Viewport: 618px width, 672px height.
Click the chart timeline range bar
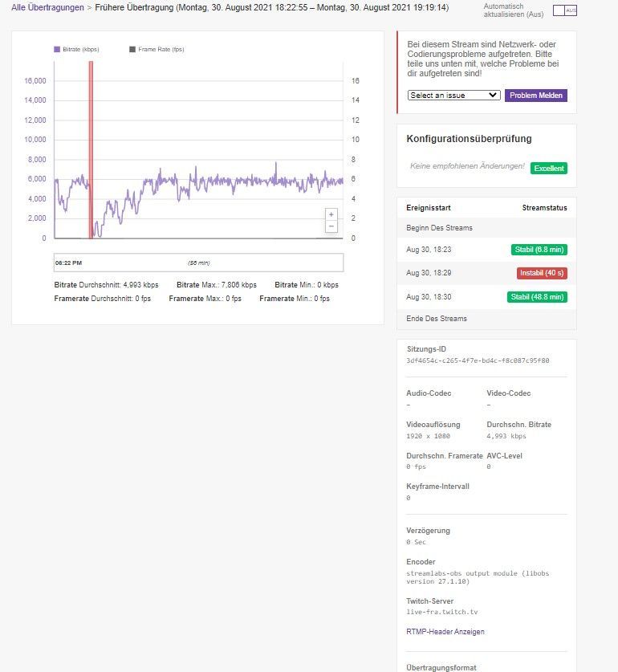click(x=198, y=263)
